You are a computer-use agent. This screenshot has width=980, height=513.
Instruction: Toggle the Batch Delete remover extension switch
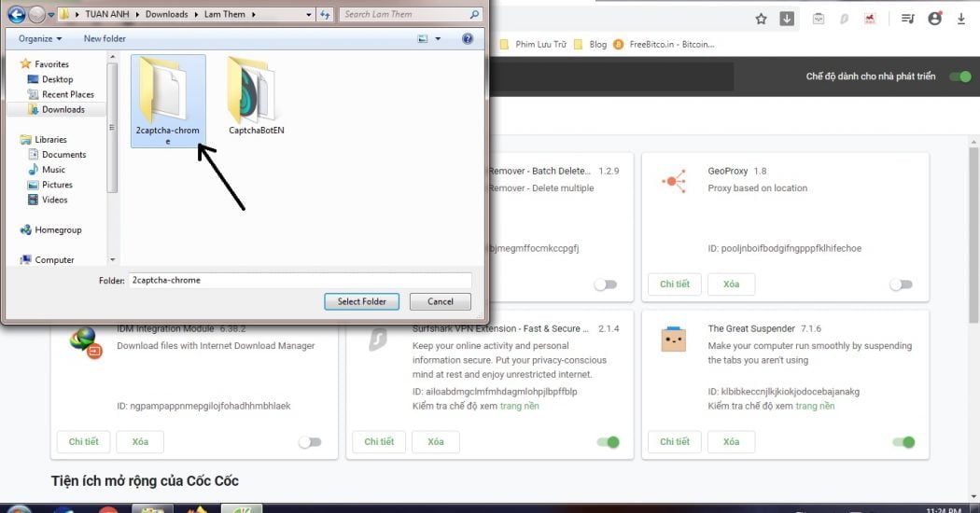tap(606, 284)
